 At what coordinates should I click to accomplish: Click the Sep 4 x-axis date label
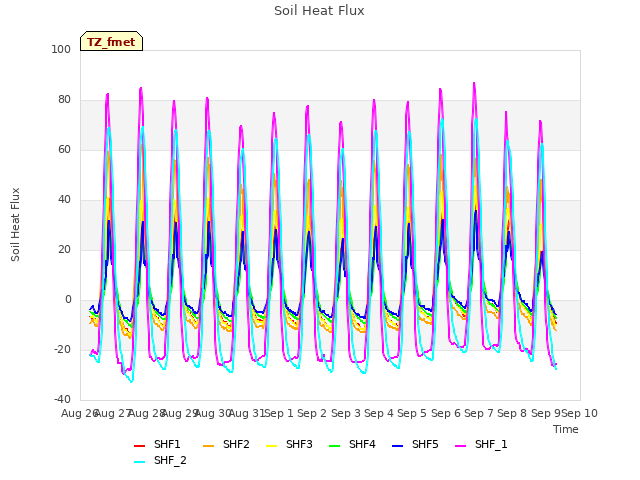(x=379, y=413)
